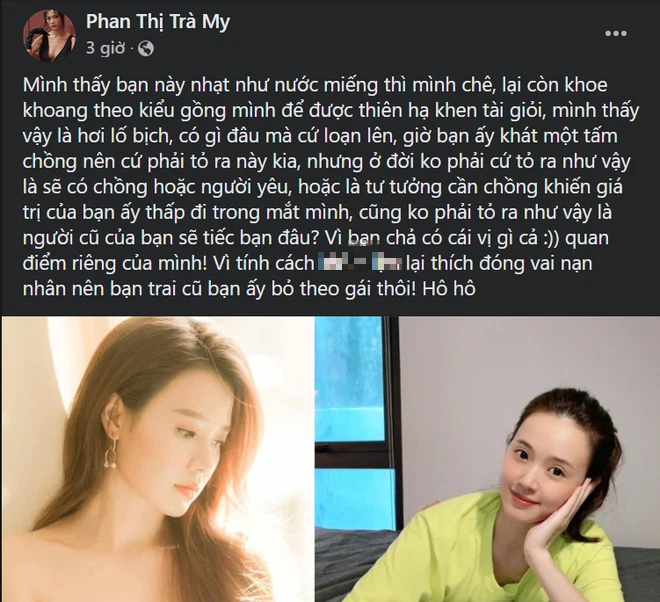Image resolution: width=660 pixels, height=602 pixels.
Task: Open the left photo of long-haired woman
Action: (158, 459)
